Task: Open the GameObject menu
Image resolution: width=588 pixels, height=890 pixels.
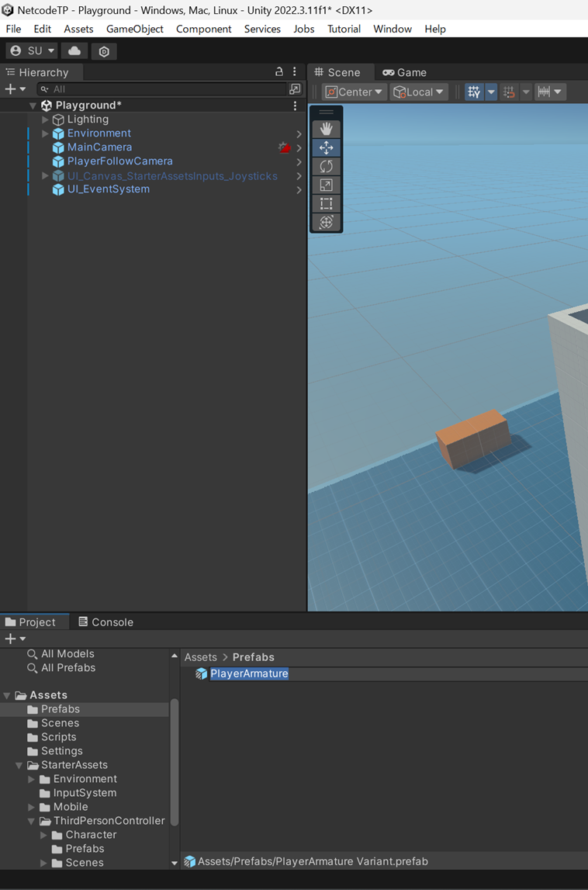Action: 134,29
